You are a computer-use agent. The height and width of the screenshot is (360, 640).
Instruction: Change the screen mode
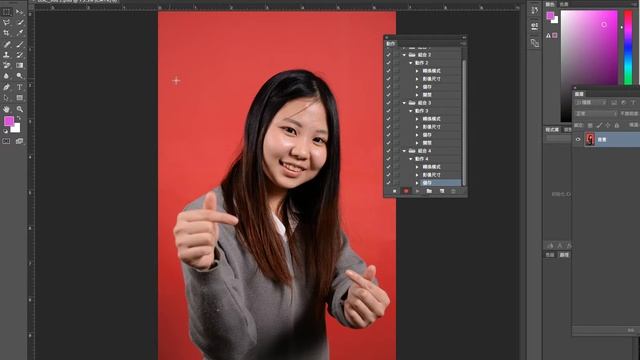tap(20, 141)
